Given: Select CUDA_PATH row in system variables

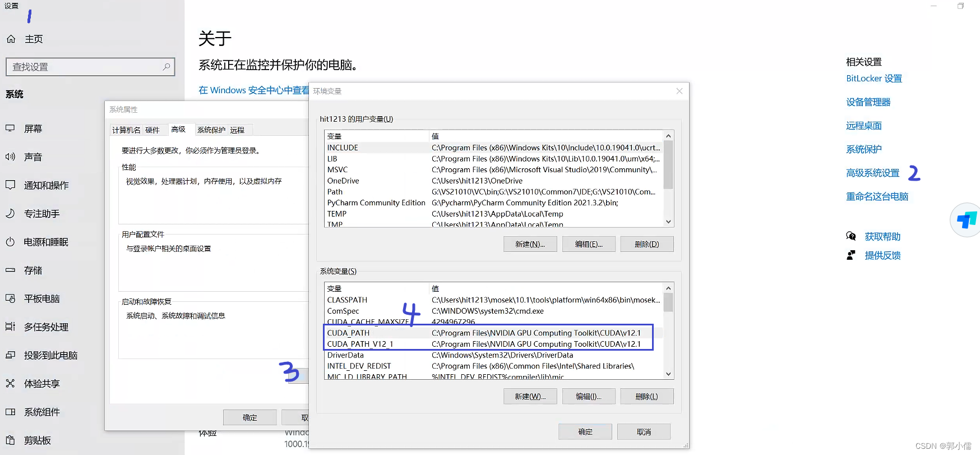Looking at the screenshot, I should pyautogui.click(x=493, y=333).
